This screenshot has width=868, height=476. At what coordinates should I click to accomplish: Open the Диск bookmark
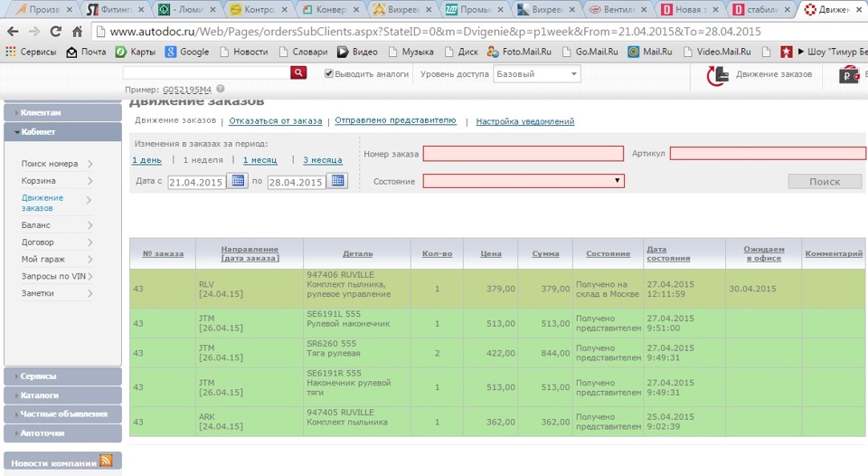(461, 52)
